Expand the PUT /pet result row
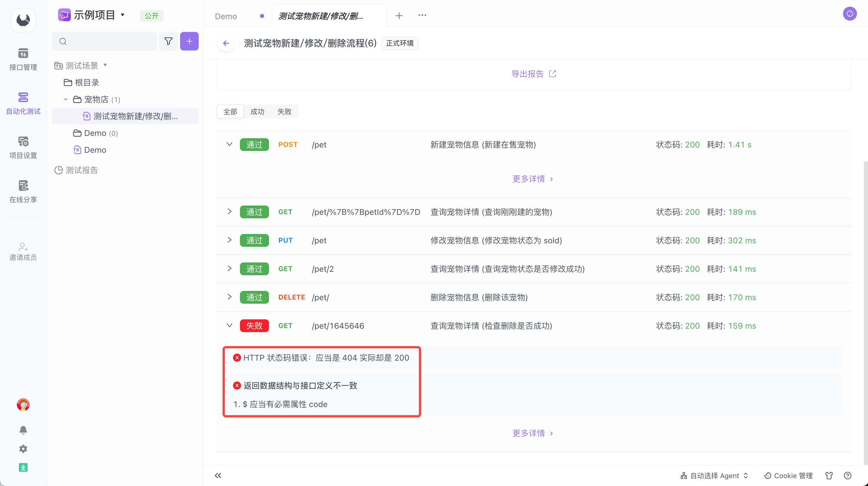The height and width of the screenshot is (486, 868). pyautogui.click(x=229, y=240)
